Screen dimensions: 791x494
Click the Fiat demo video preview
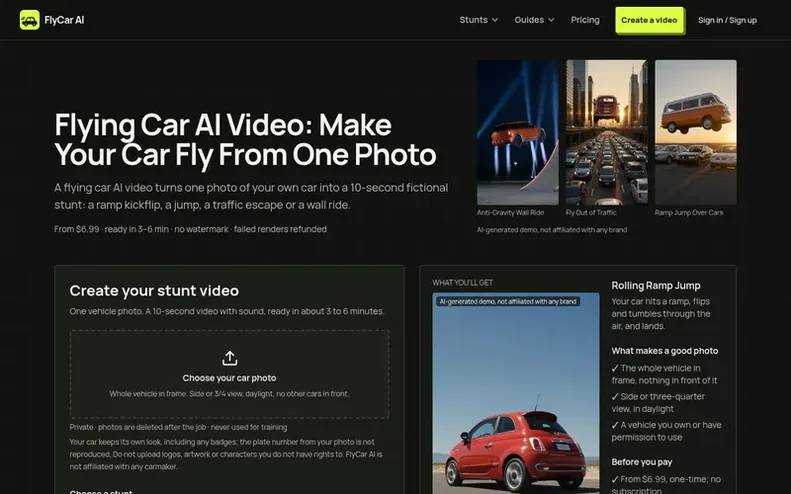(x=516, y=394)
